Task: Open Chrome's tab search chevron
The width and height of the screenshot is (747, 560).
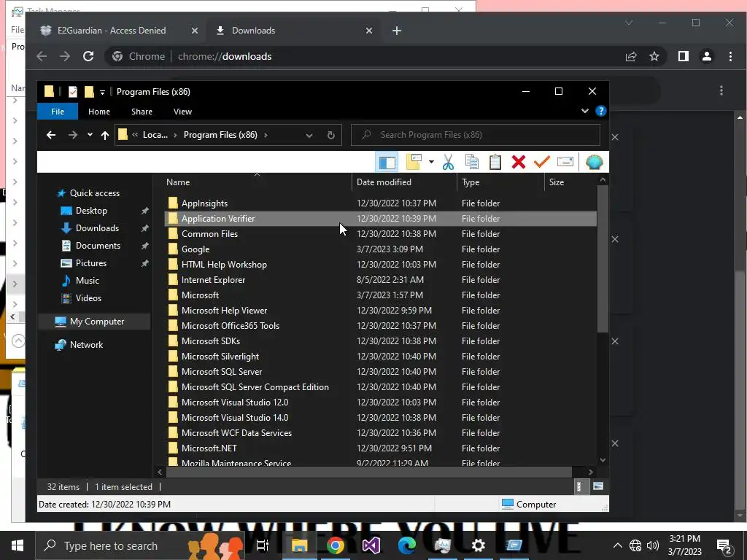Action: point(629,23)
